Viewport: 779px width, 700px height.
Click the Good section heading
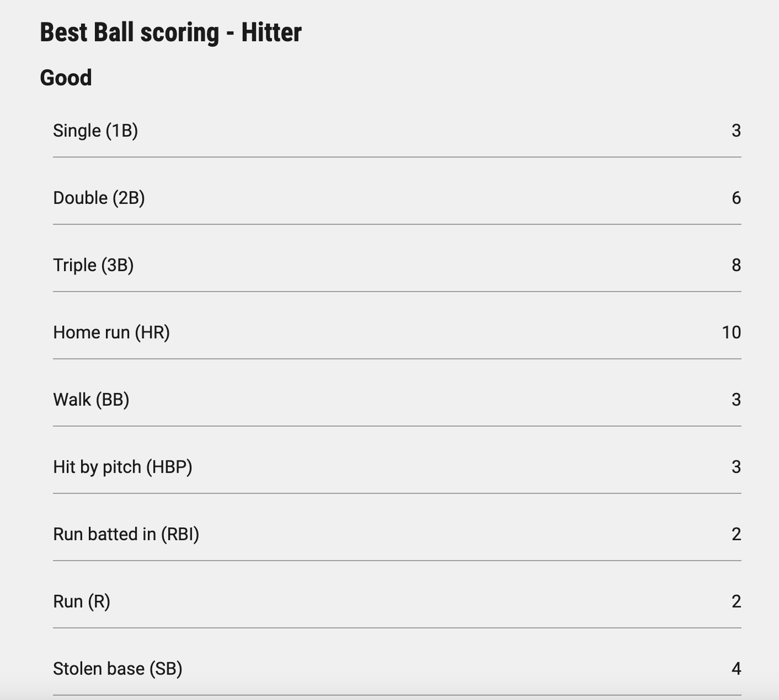tap(66, 78)
